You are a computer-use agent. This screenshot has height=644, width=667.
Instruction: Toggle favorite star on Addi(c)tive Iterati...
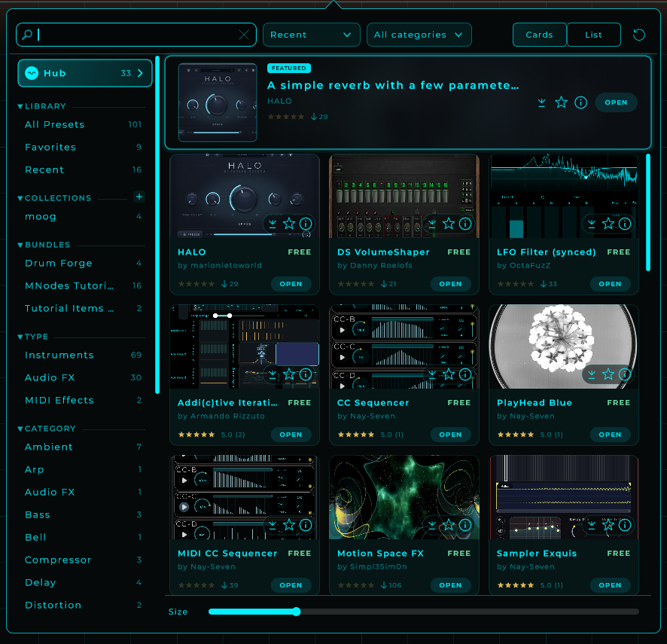click(x=289, y=374)
